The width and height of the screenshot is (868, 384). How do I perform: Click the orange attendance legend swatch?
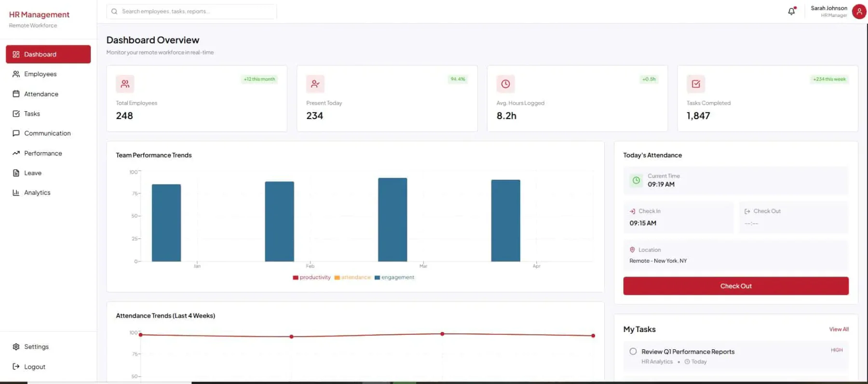(337, 278)
